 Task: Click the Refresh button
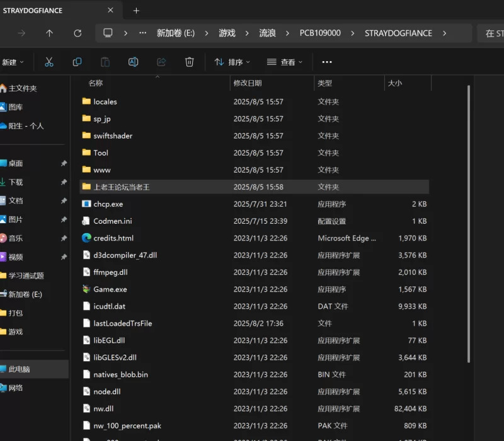77,33
